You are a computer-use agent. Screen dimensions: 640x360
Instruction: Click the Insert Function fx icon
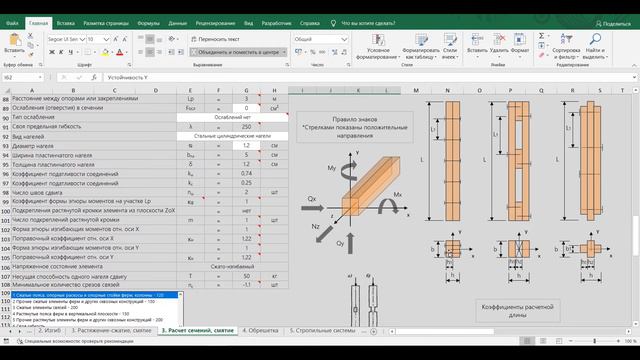(x=94, y=77)
